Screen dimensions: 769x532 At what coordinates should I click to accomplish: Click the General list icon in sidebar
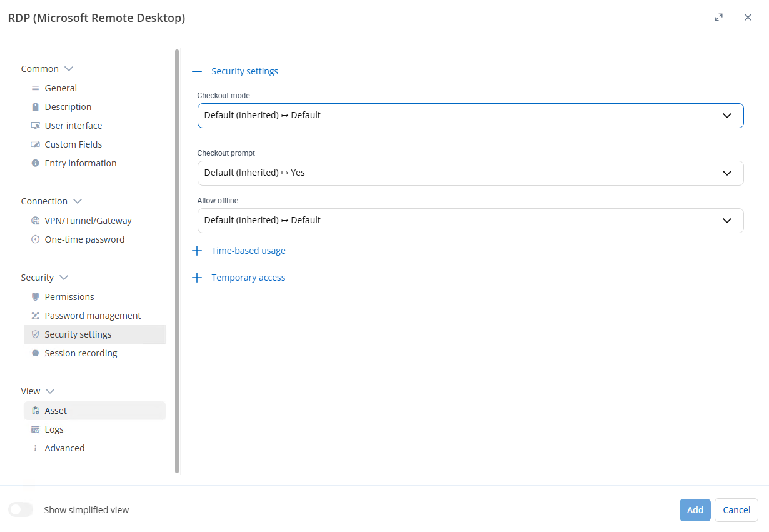pos(36,88)
